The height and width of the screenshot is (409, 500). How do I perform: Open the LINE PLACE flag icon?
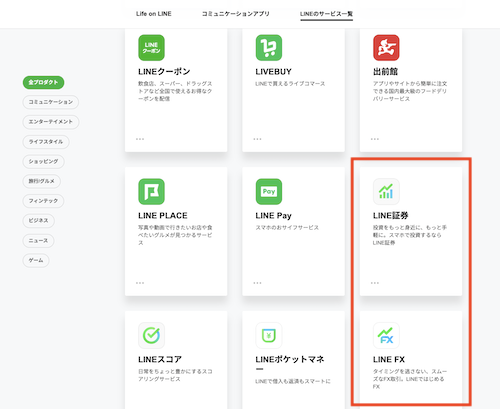tap(151, 192)
